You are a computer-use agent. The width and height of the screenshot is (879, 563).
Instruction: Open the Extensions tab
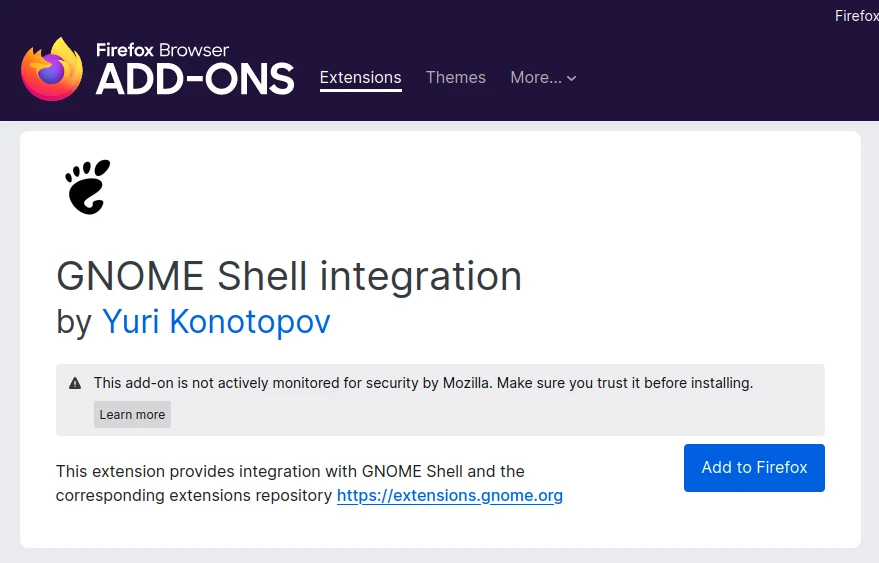[x=360, y=78]
